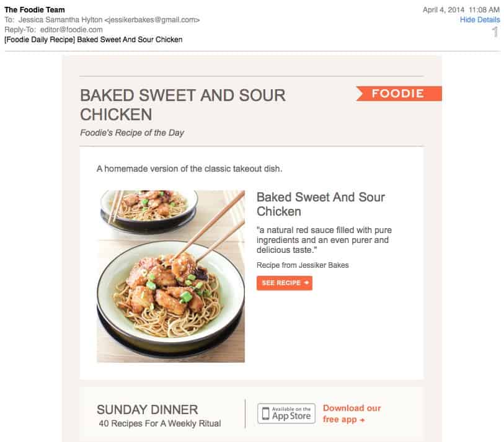Viewport: 504px width, 442px height.
Task: Click the Hide Details link
Action: 480,20
